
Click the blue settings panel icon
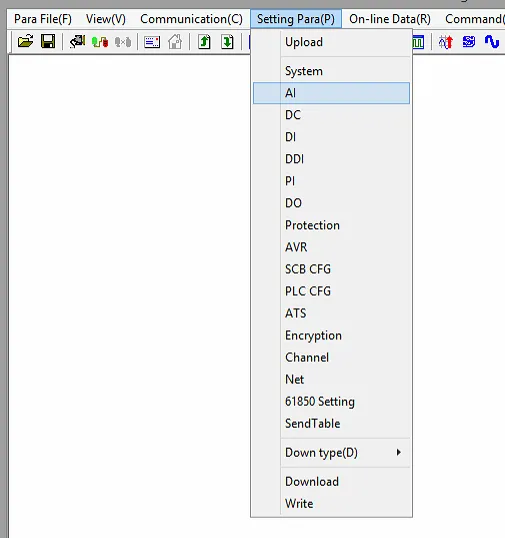click(152, 42)
